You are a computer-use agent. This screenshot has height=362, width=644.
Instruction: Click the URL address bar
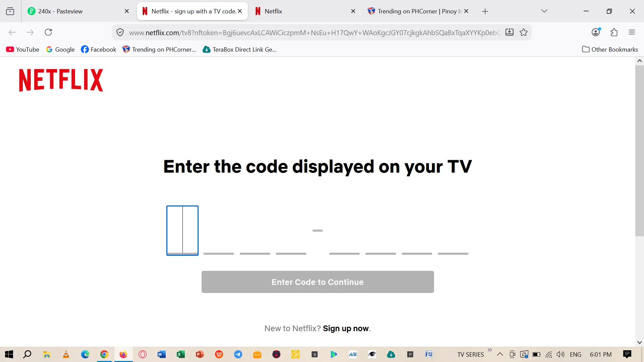coord(315,33)
